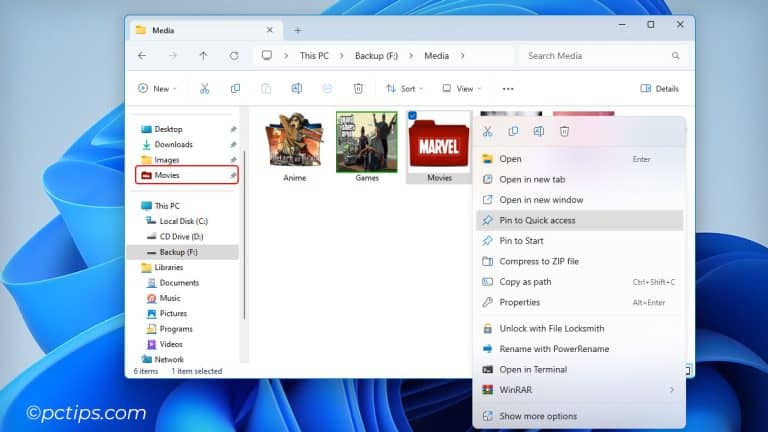Viewport: 768px width, 432px height.
Task: Click the Cut icon in the context menu
Action: point(487,131)
